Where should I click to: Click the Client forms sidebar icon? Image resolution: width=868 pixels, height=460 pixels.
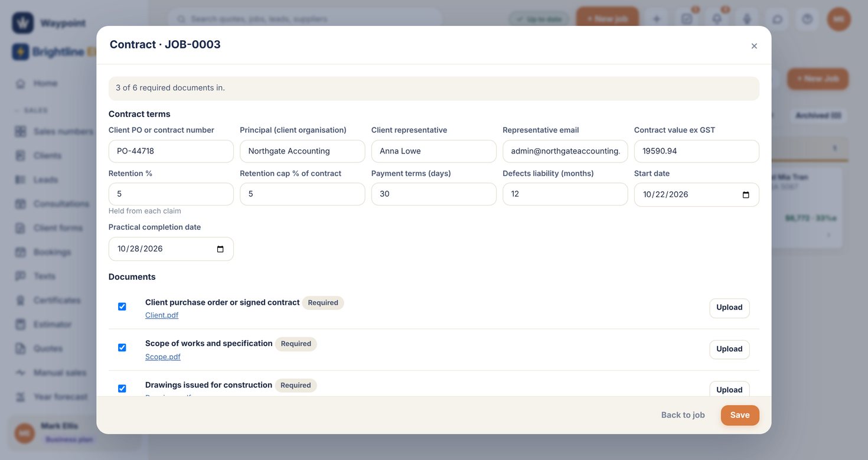point(21,228)
